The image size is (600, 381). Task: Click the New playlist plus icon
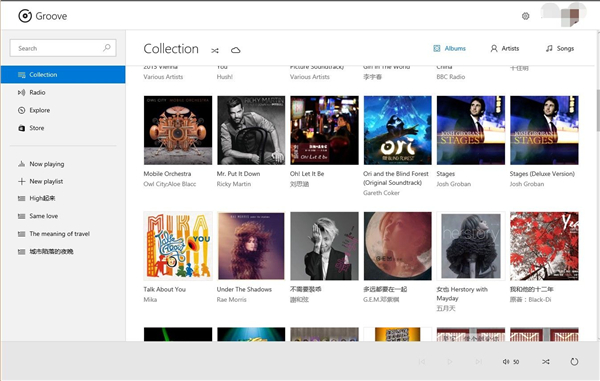21,181
